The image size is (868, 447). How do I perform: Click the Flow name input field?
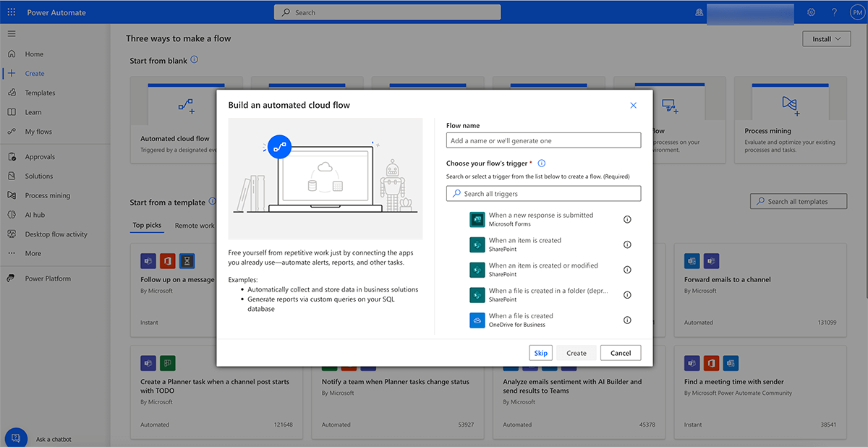click(543, 140)
